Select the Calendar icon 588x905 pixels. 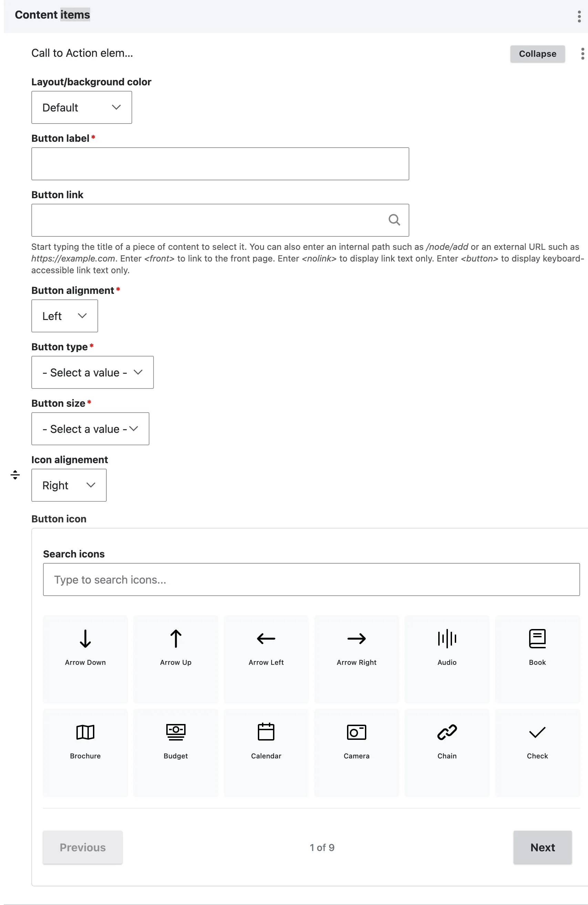(x=266, y=753)
